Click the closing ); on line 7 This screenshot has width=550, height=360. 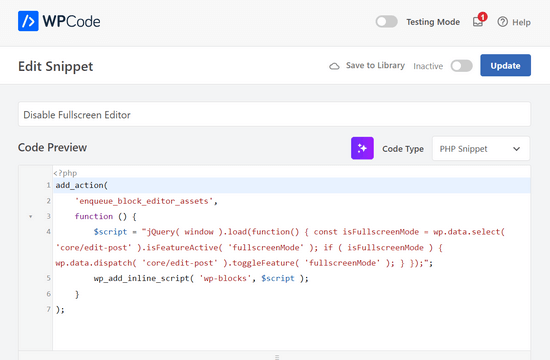tap(60, 309)
